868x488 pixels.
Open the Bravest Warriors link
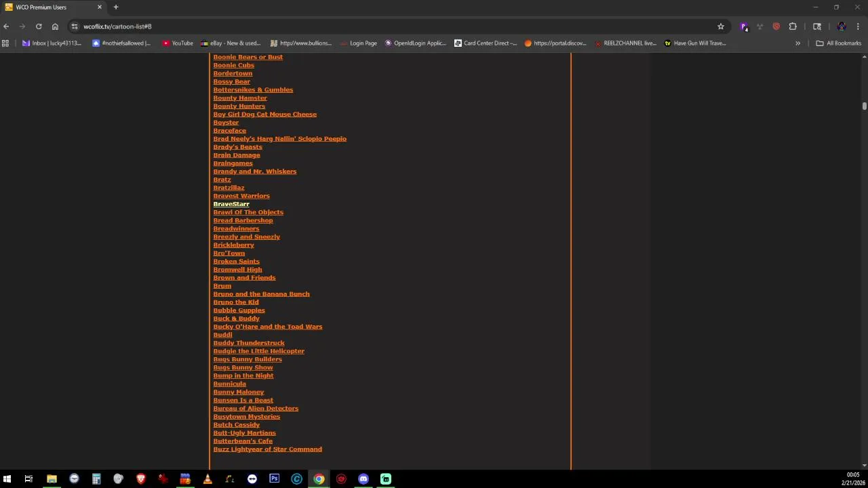[241, 196]
